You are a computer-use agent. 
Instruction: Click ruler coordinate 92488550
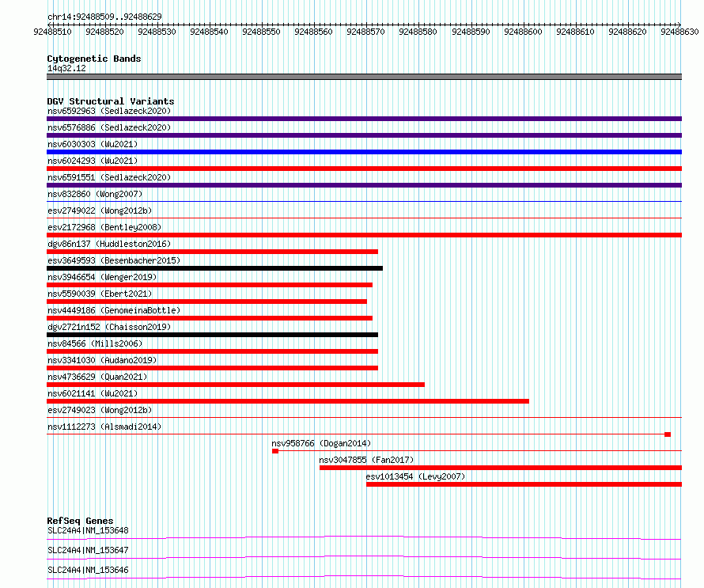pyautogui.click(x=261, y=32)
